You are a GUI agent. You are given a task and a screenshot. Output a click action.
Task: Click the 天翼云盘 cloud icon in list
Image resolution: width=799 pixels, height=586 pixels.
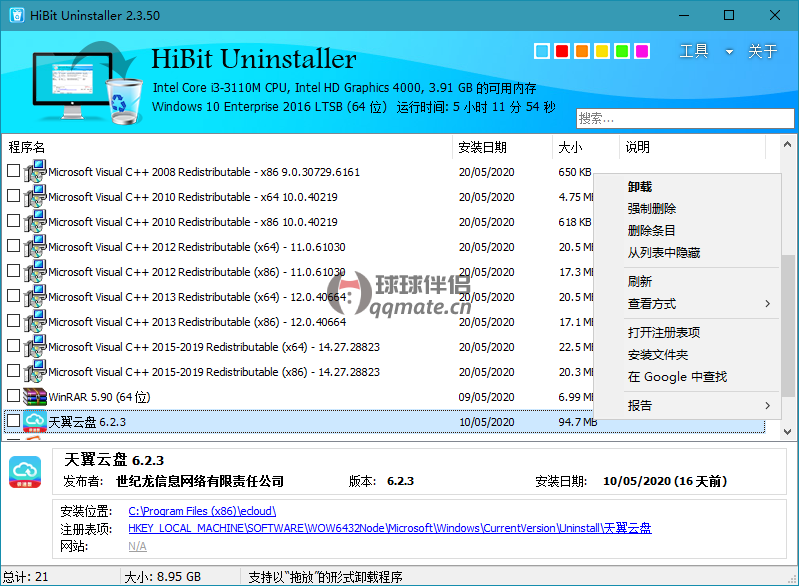(35, 422)
